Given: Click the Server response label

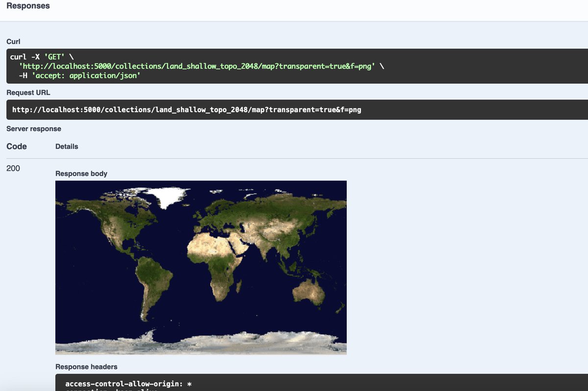Looking at the screenshot, I should pyautogui.click(x=33, y=128).
